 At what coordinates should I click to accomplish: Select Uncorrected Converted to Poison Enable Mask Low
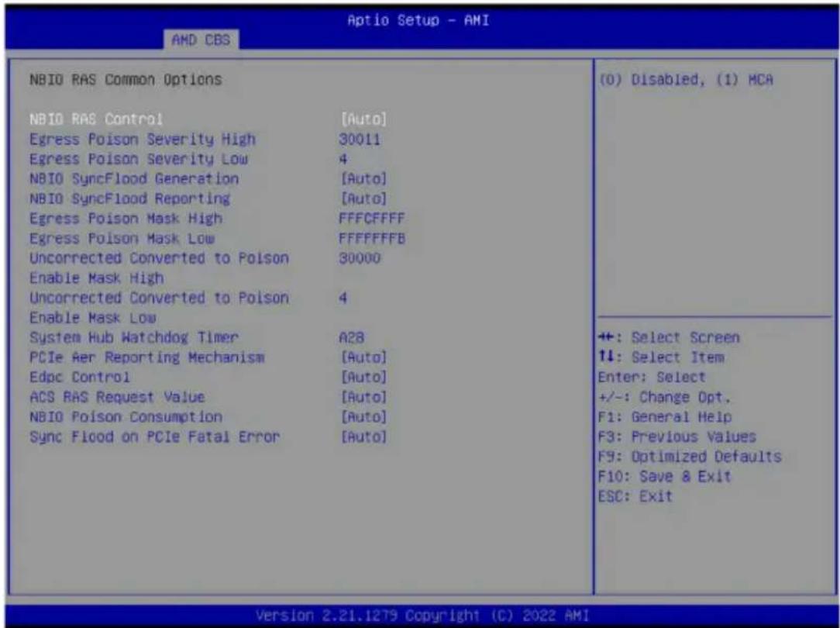(159, 308)
